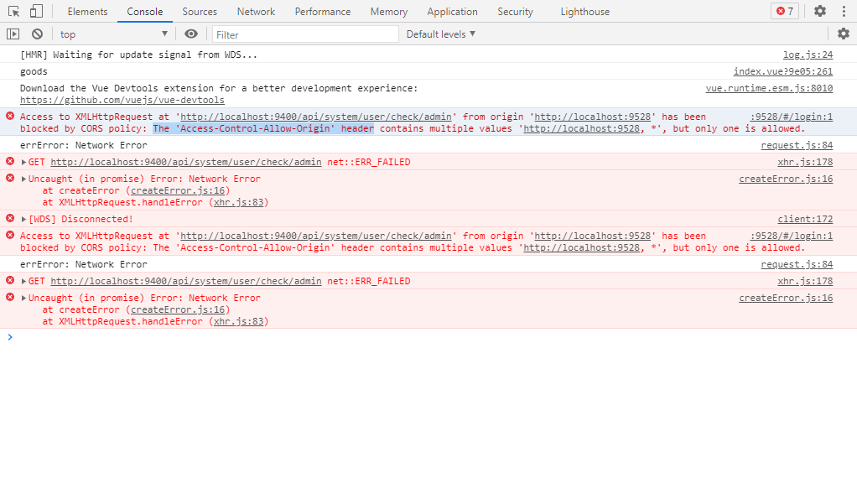
Task: Open the Performance tab
Action: (323, 12)
